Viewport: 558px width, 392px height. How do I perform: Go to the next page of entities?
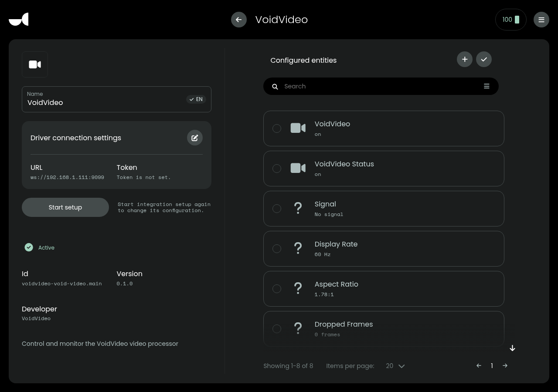[505, 366]
